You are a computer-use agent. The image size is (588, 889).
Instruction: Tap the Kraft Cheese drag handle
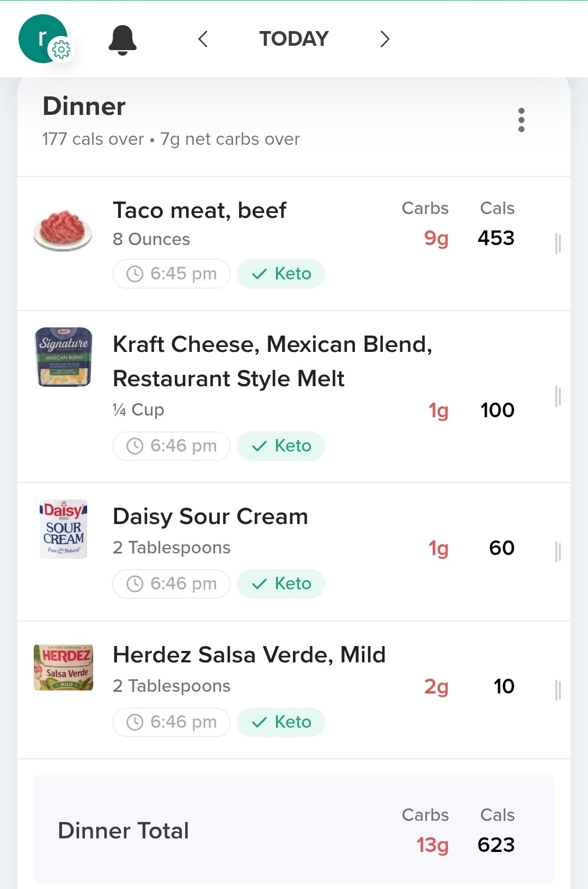click(558, 397)
